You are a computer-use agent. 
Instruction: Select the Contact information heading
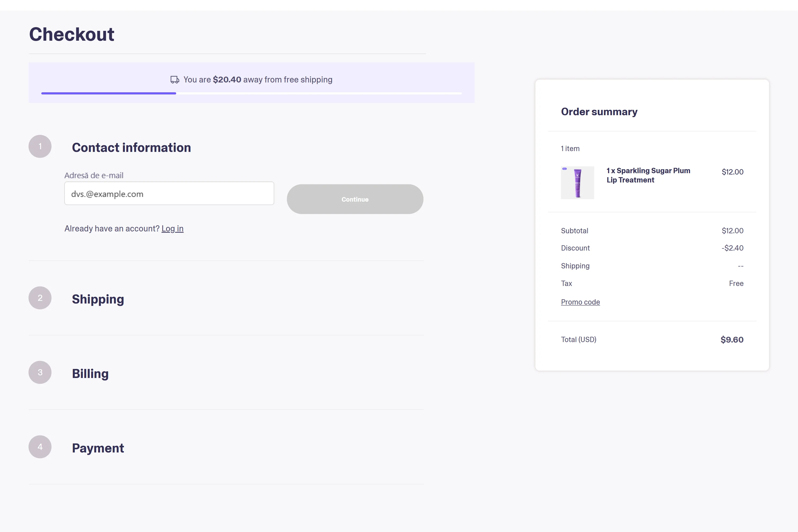(131, 148)
